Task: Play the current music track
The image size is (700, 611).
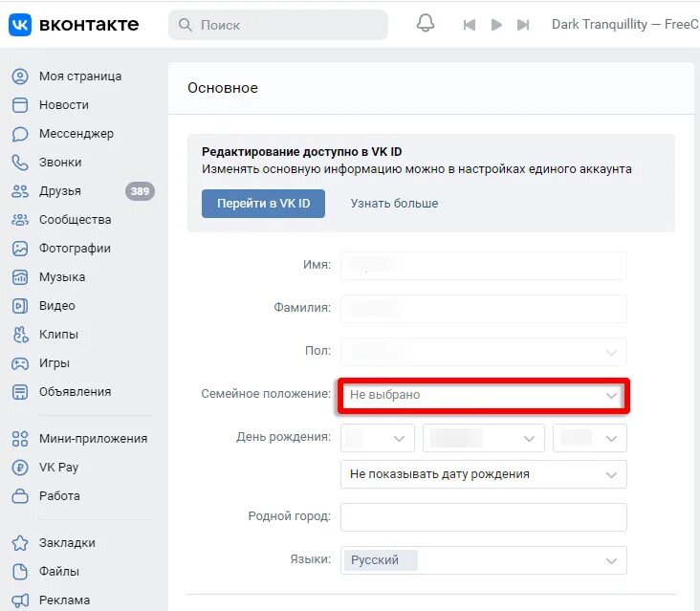Action: coord(496,25)
